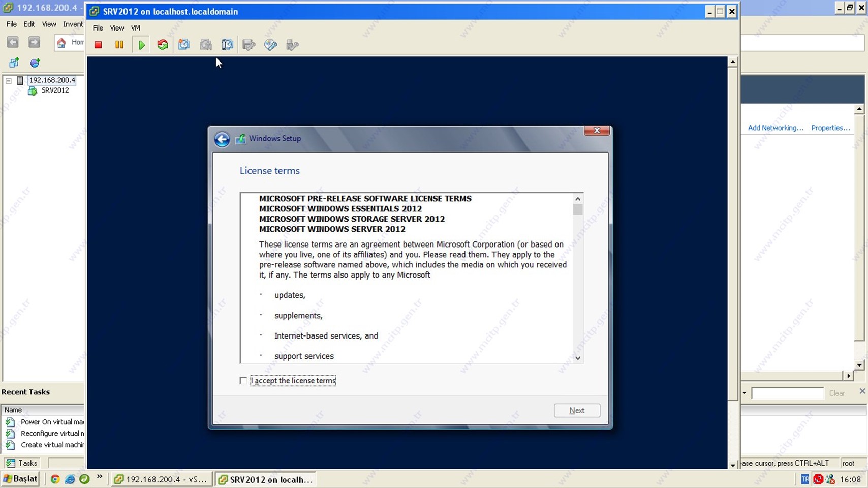The image size is (868, 488).
Task: Take a snapshot of the virtual machine
Action: point(184,45)
